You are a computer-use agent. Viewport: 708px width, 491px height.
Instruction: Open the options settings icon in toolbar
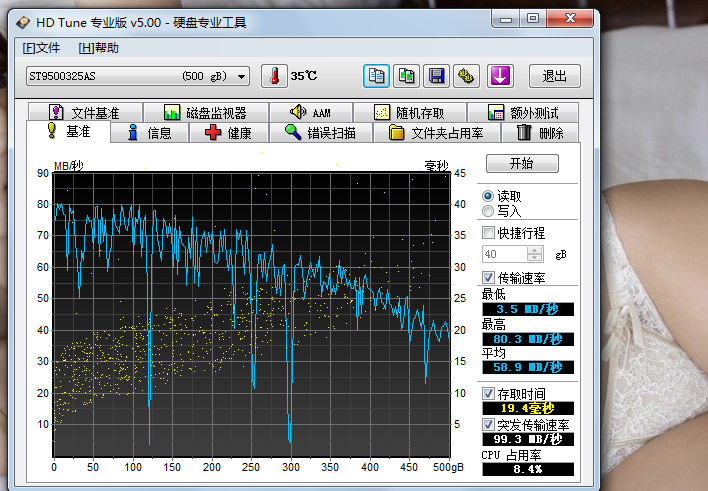click(465, 76)
